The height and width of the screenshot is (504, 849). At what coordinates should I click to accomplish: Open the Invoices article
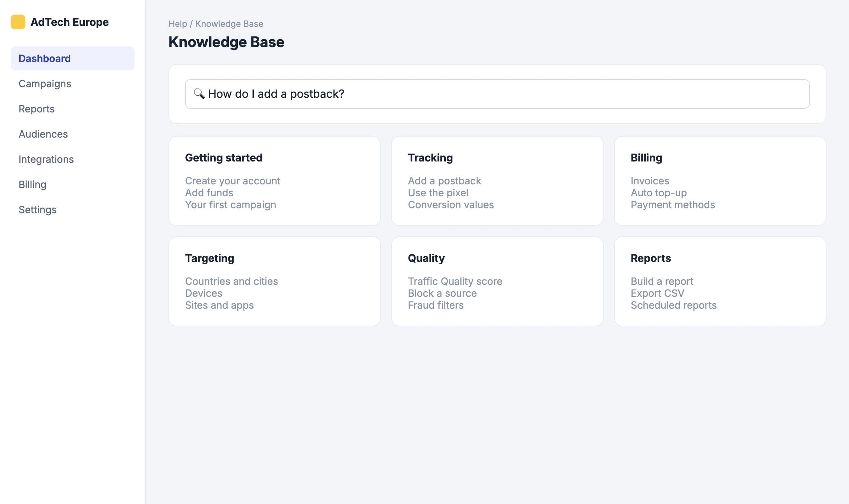tap(650, 181)
